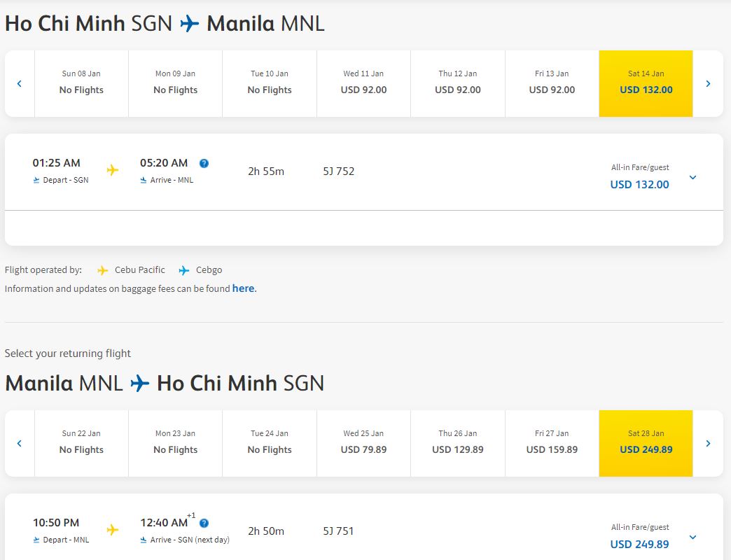Show earlier departure dates with left arrow

(x=20, y=83)
